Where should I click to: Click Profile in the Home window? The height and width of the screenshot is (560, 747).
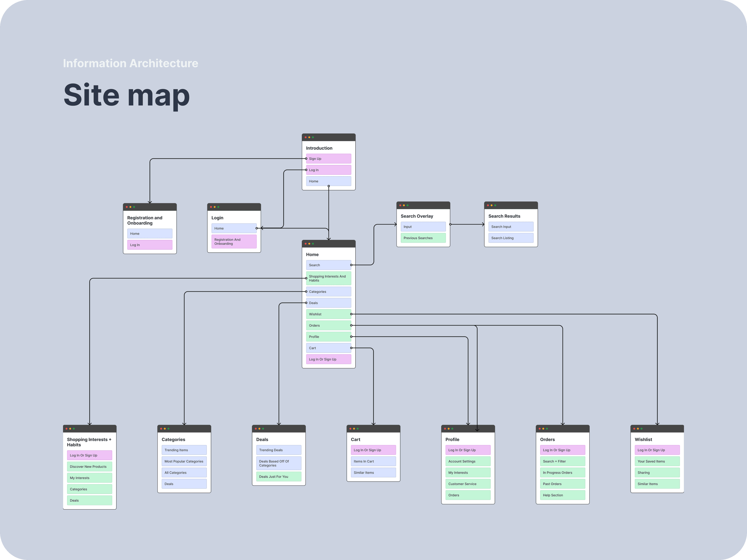328,336
